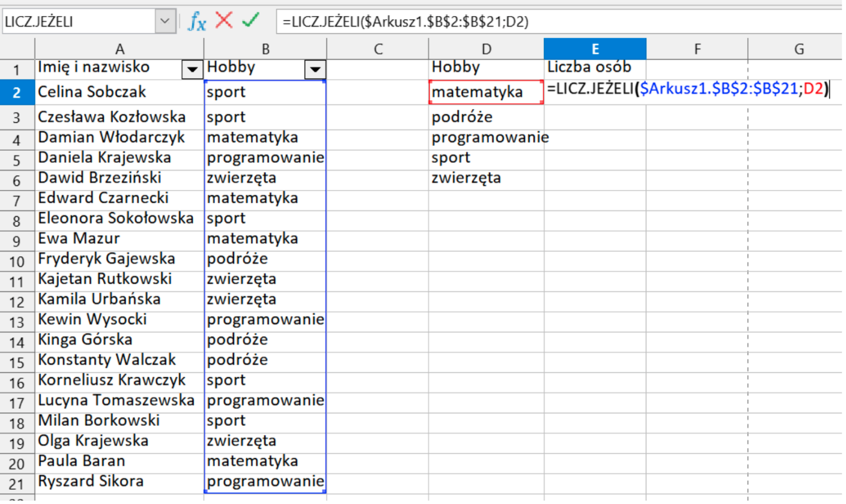Select column A header
Screen dimensions: 846x504
coord(119,49)
